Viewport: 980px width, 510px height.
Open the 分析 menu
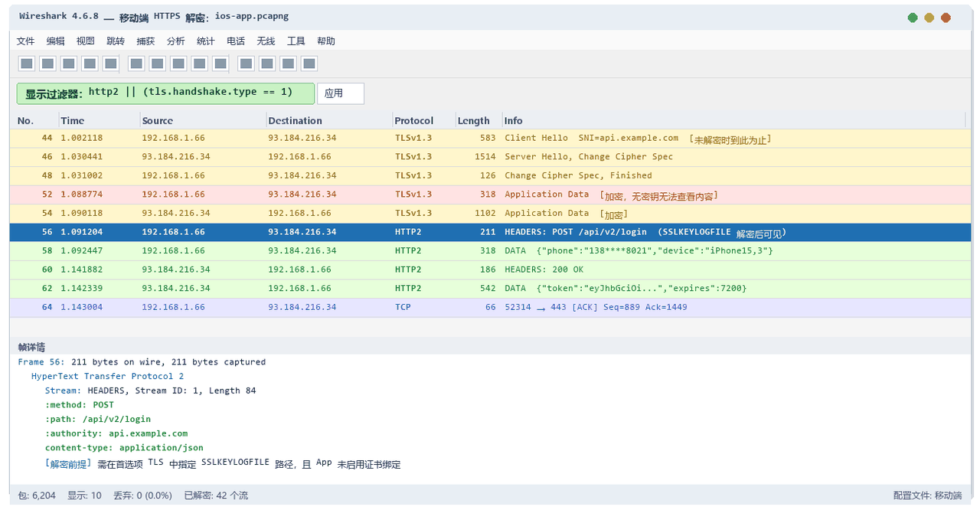tap(175, 41)
